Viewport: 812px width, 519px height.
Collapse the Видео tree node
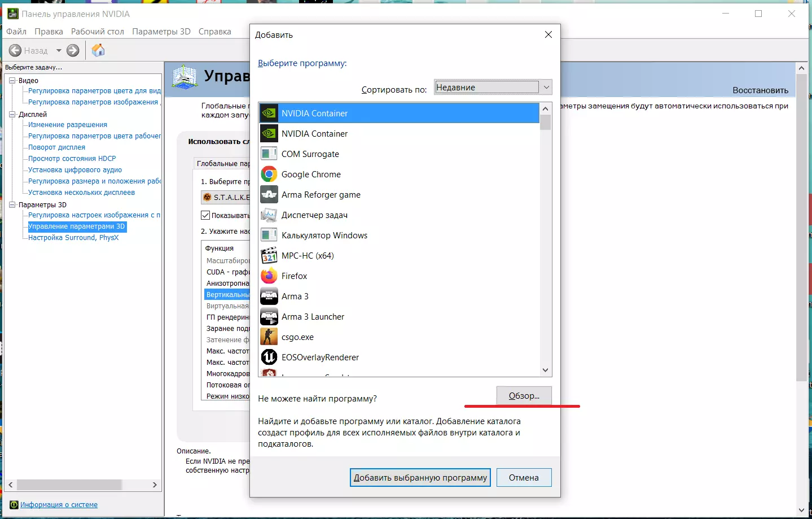(12, 81)
